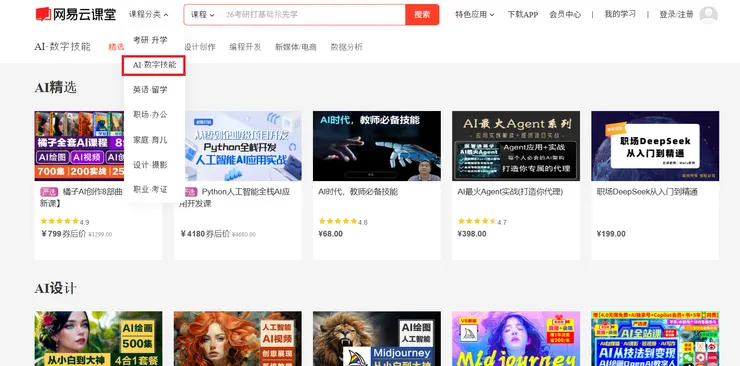
Task: Click the 4.7 star rating
Action: 482,221
